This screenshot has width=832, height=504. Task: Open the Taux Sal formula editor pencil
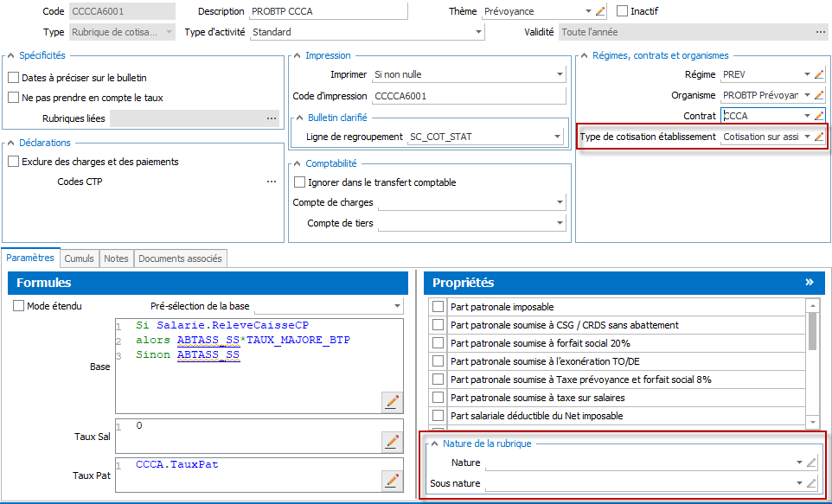point(392,442)
